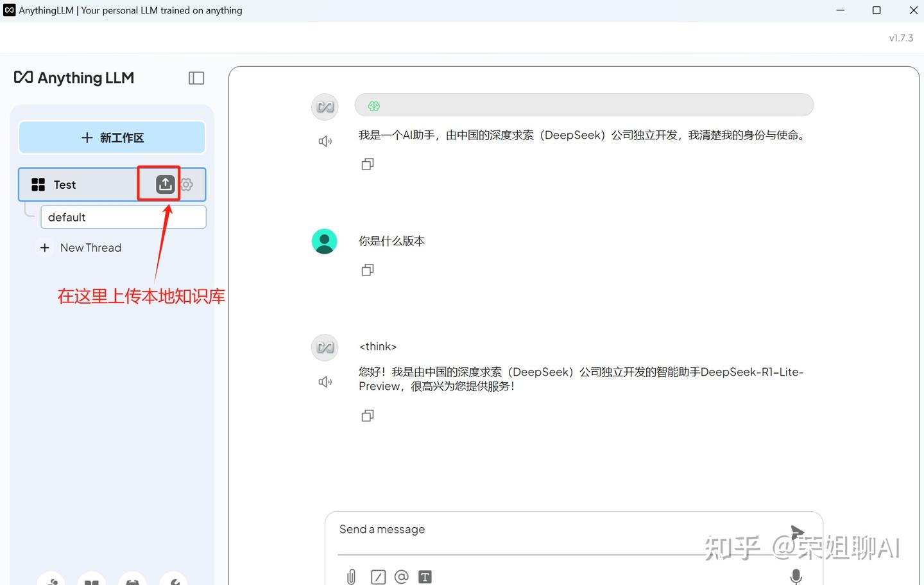Activate the microphone voice input
Viewport: 924px width, 585px height.
point(796,576)
